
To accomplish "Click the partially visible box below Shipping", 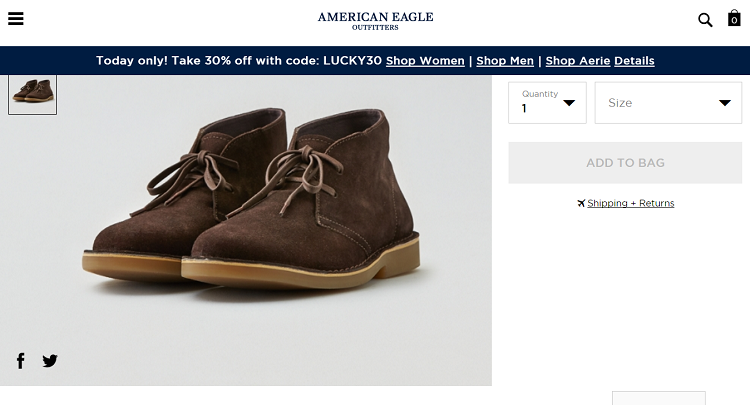I will [x=658, y=398].
